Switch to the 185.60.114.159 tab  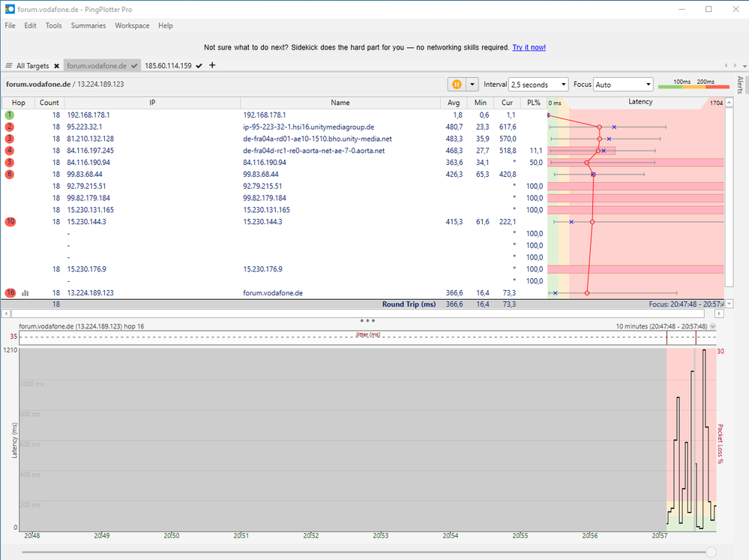(169, 65)
